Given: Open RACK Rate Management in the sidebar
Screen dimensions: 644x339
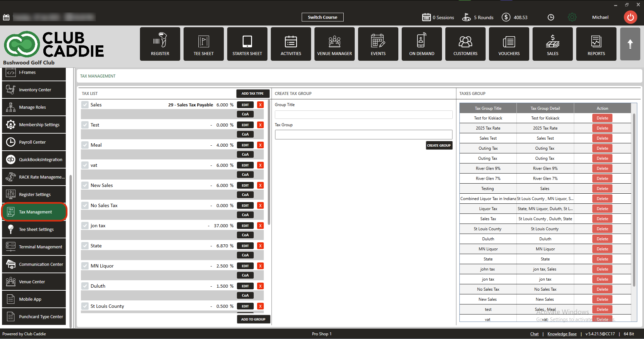Looking at the screenshot, I should point(34,177).
